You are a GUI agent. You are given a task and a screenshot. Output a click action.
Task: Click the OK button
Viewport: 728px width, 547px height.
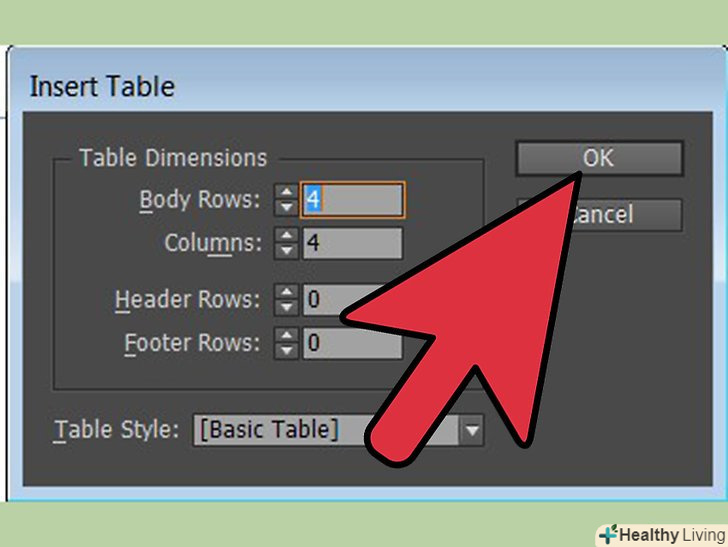(599, 158)
